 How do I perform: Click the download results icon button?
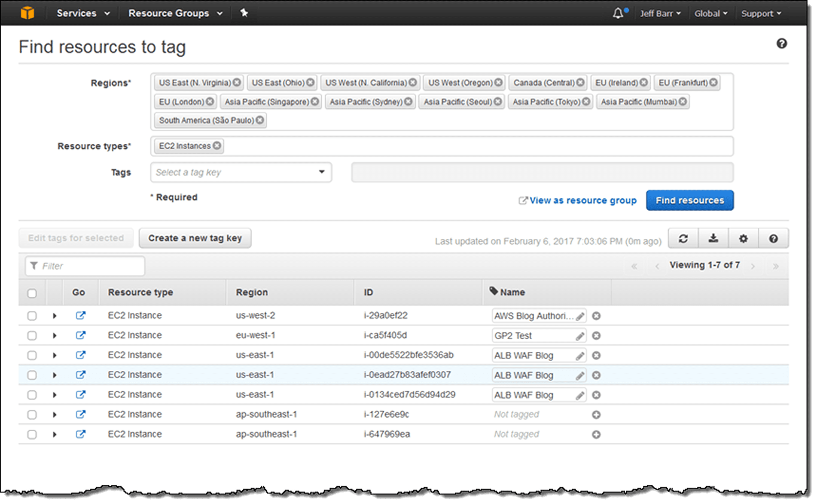(713, 238)
